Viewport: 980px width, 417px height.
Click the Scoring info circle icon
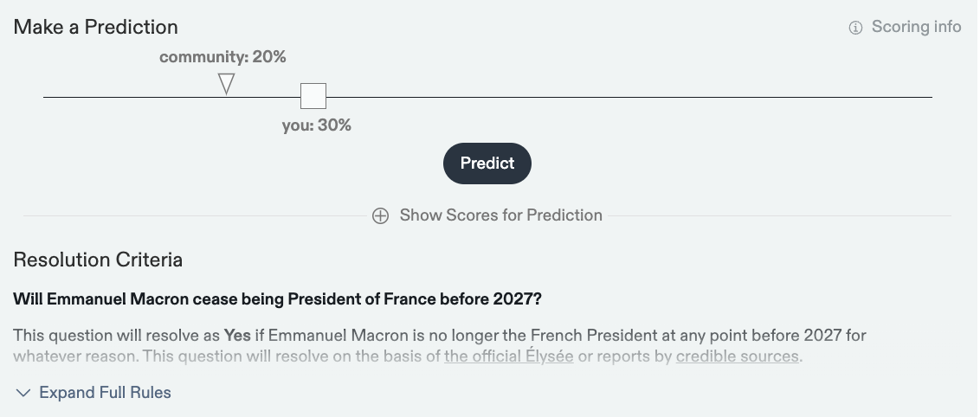tap(855, 28)
